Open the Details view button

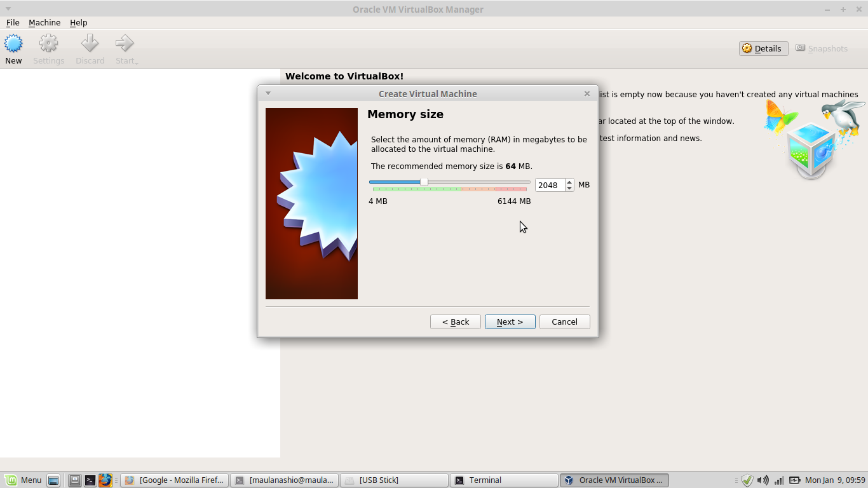pyautogui.click(x=763, y=48)
